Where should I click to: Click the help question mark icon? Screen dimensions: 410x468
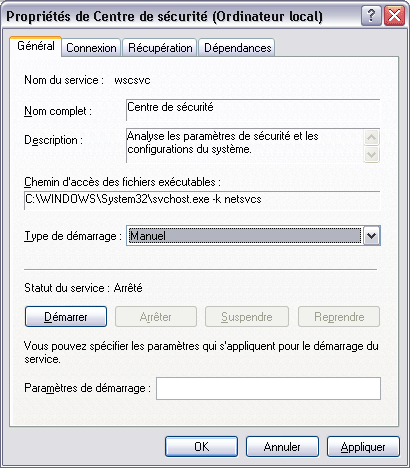click(x=371, y=16)
